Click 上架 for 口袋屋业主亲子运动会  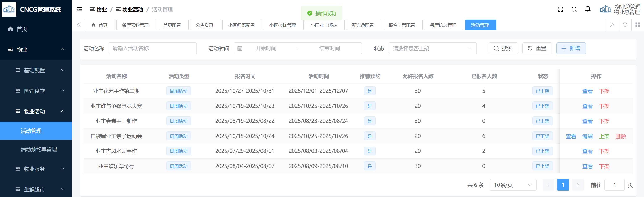604,136
